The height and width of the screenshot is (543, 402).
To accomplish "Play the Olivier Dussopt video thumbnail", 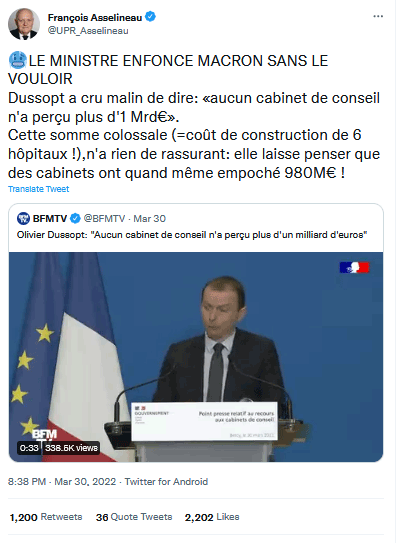I will coord(196,357).
